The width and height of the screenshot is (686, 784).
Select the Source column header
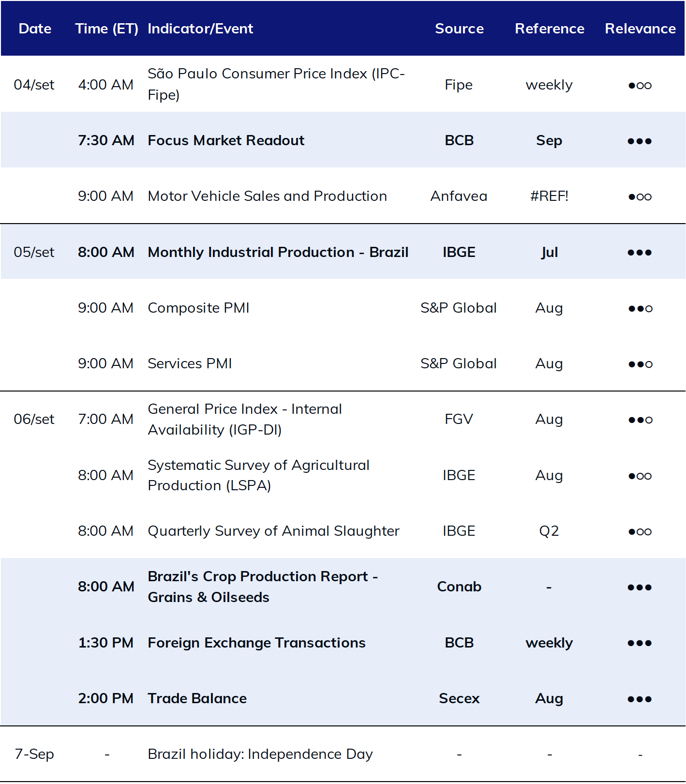(x=459, y=29)
